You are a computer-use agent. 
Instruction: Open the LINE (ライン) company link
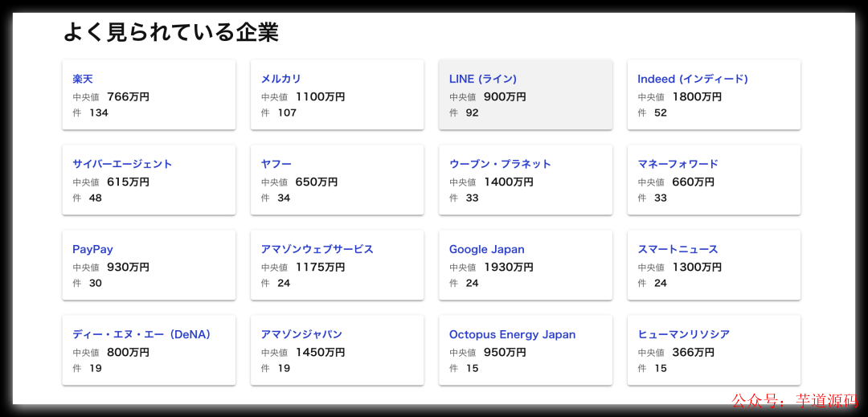click(483, 79)
